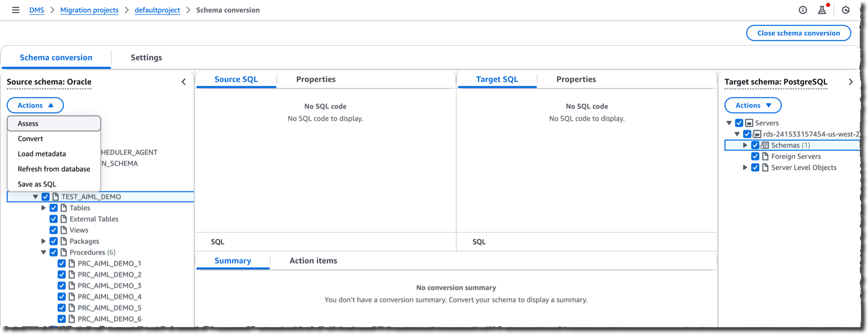The image size is (868, 334).
Task: Collapse the TEST_AIML_DEMO schema node
Action: [x=34, y=196]
